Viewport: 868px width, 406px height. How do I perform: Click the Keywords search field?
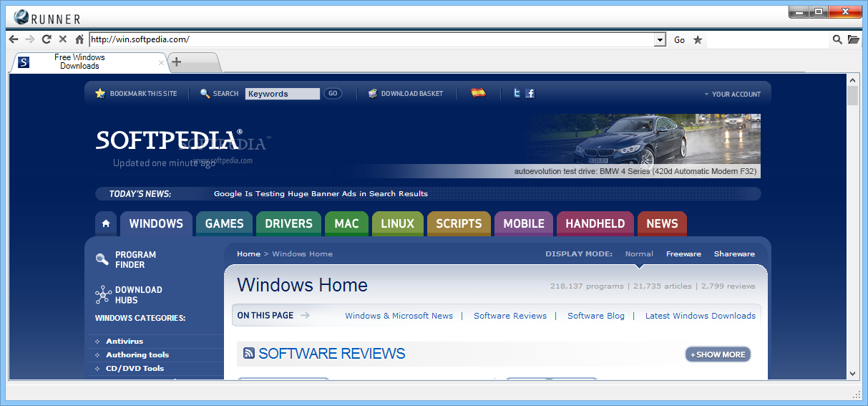click(x=283, y=94)
